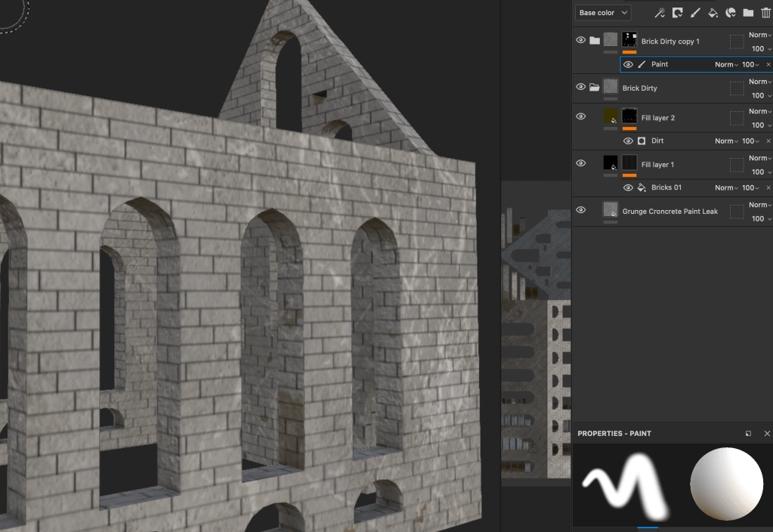Screen dimensions: 773x532
Task: Toggle visibility of the Dirt effect
Action: coord(628,141)
